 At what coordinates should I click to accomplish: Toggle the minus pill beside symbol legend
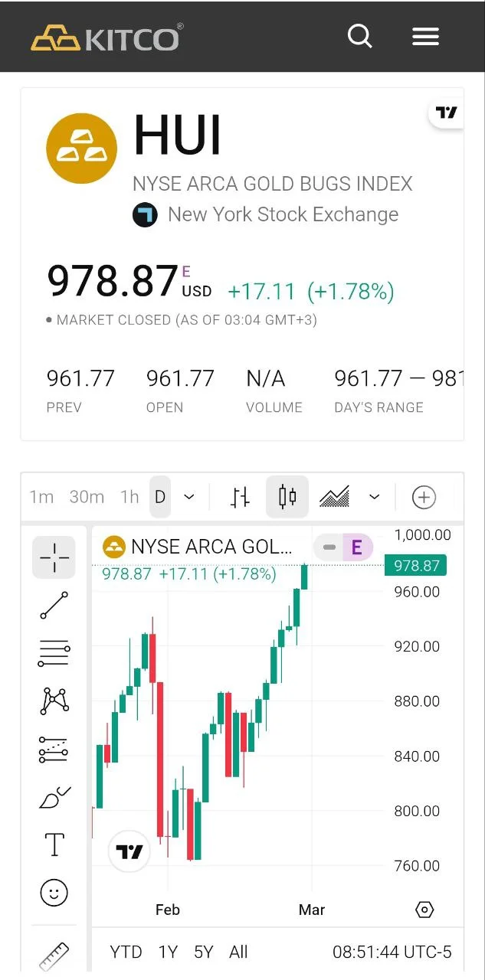click(x=329, y=547)
